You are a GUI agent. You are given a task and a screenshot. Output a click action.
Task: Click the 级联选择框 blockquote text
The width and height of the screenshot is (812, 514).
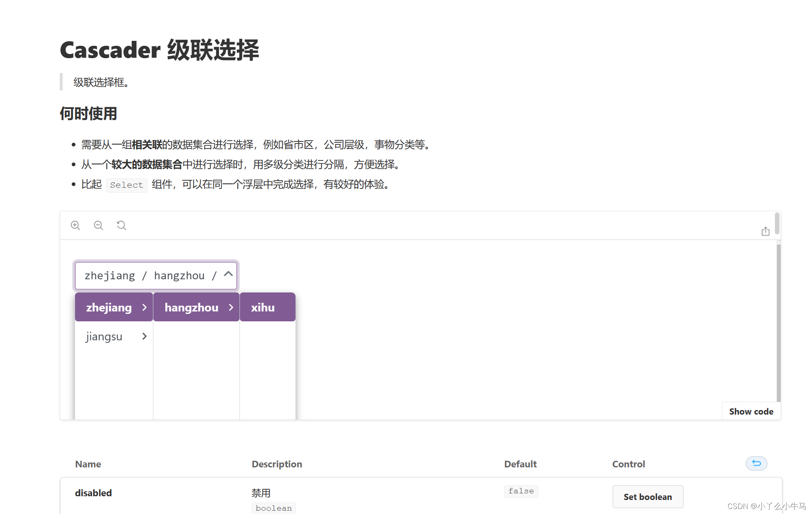102,82
